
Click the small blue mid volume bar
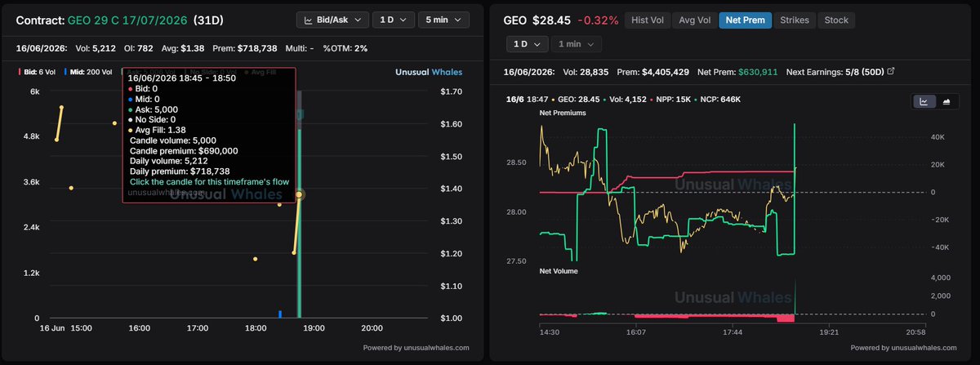(x=280, y=314)
